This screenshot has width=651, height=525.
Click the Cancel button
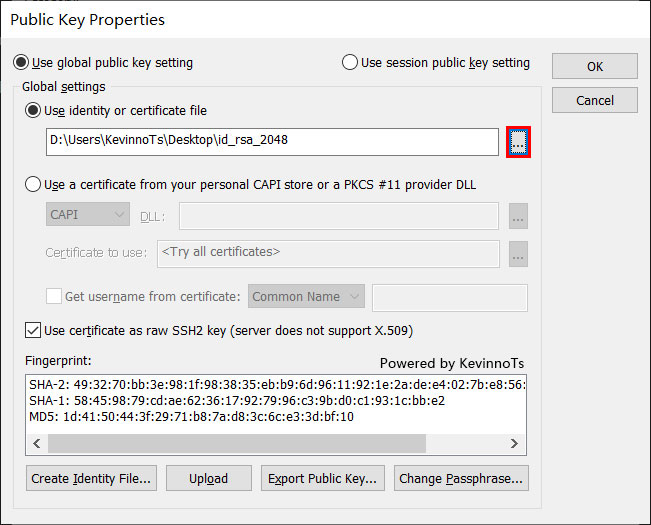coord(595,100)
